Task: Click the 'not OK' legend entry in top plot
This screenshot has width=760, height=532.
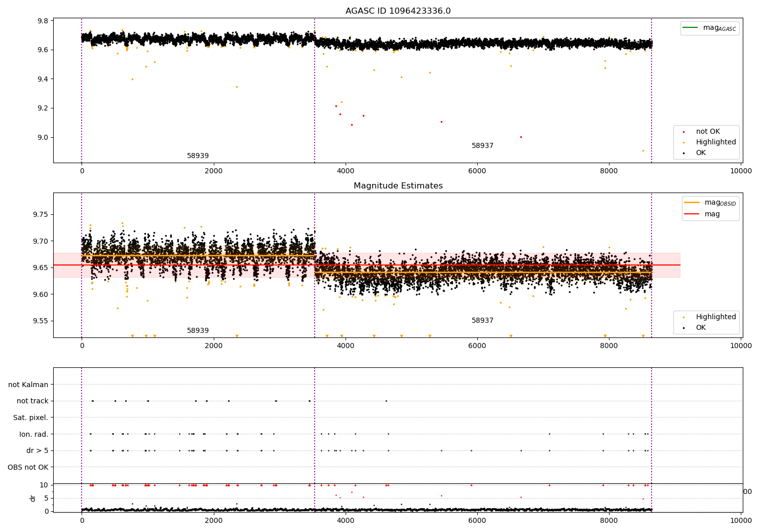Action: [x=708, y=131]
